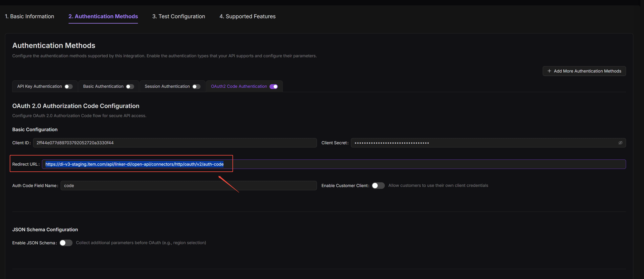Add More Authentication Methods button
644x279 pixels.
click(584, 71)
